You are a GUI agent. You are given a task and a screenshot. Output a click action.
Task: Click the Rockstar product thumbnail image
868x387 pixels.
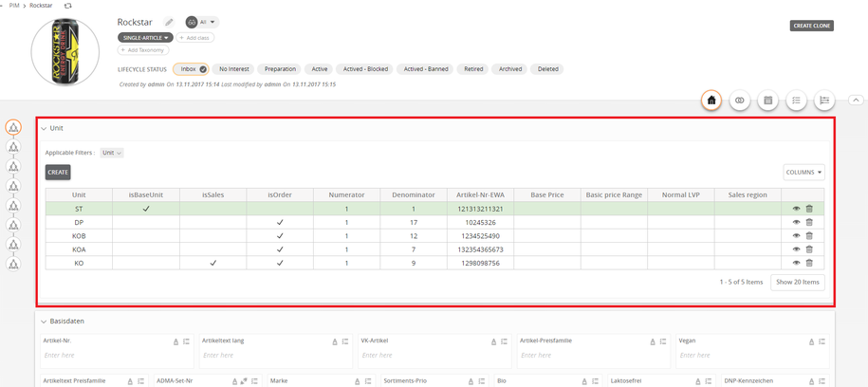click(65, 52)
